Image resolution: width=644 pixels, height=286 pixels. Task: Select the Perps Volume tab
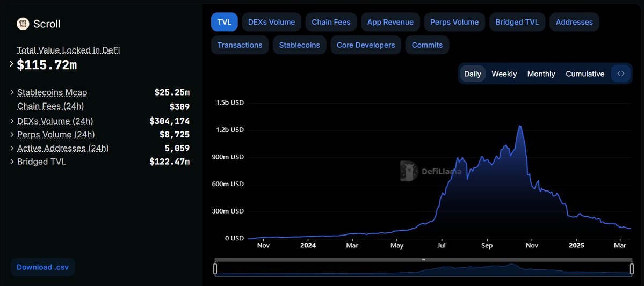(454, 22)
